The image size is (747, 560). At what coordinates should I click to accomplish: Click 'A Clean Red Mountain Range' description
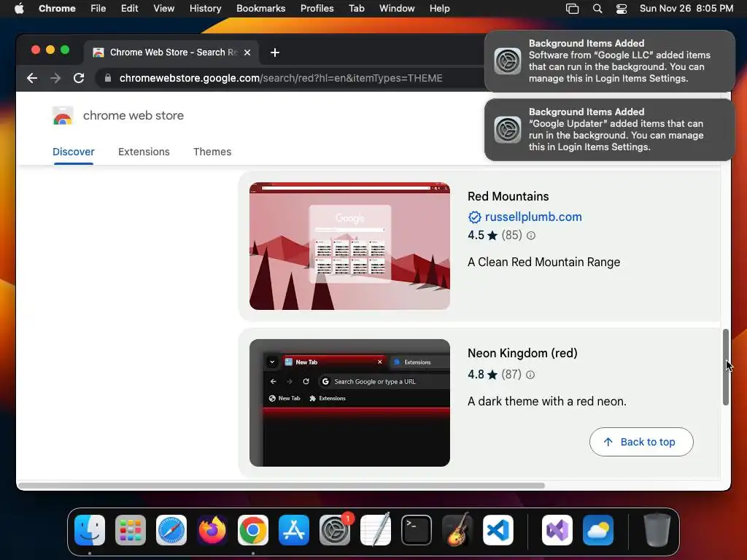[543, 262]
